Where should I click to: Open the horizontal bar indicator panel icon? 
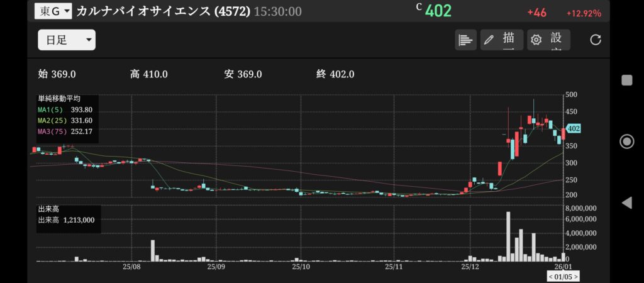465,40
